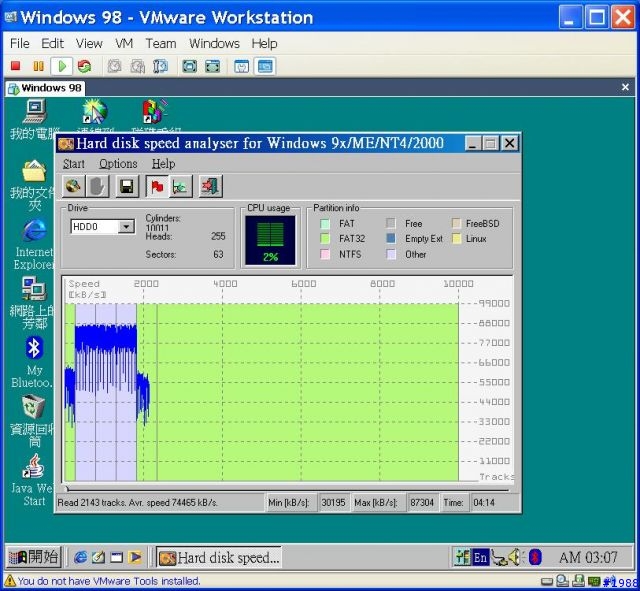
Task: Click the CPU usage meter display
Action: click(270, 240)
